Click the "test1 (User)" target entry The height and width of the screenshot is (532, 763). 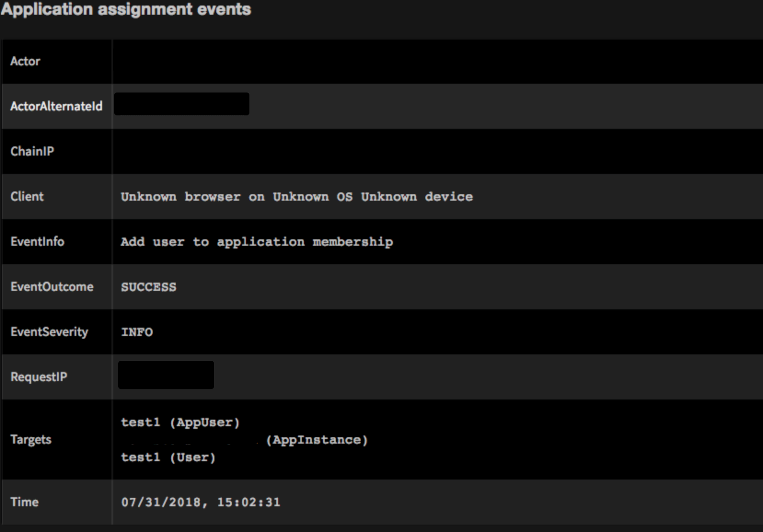click(168, 457)
